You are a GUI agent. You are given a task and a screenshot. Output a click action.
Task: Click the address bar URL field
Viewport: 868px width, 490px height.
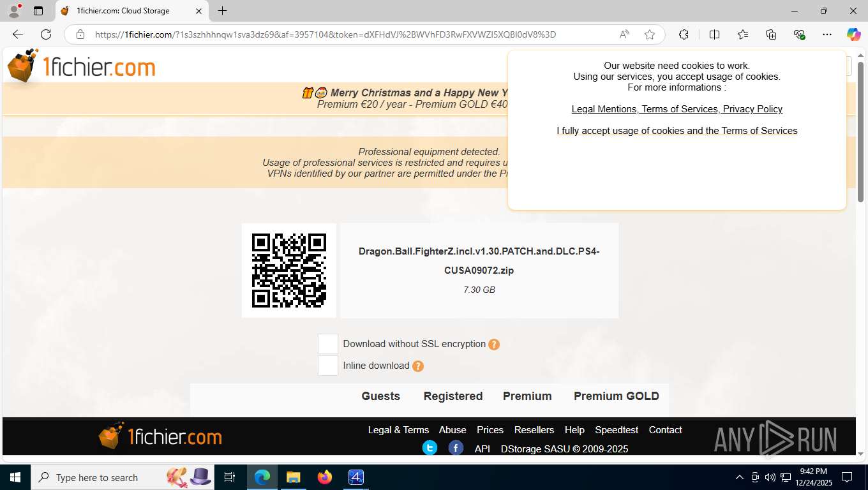pyautogui.click(x=325, y=34)
